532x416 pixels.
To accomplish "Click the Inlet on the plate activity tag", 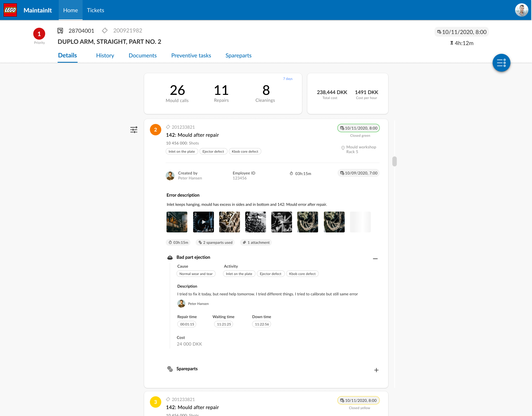I will 239,273.
